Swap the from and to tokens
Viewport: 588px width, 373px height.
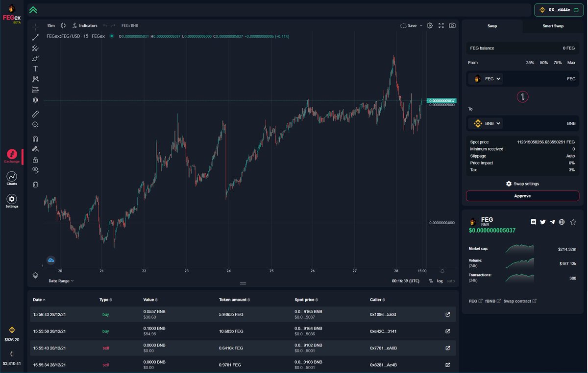522,96
